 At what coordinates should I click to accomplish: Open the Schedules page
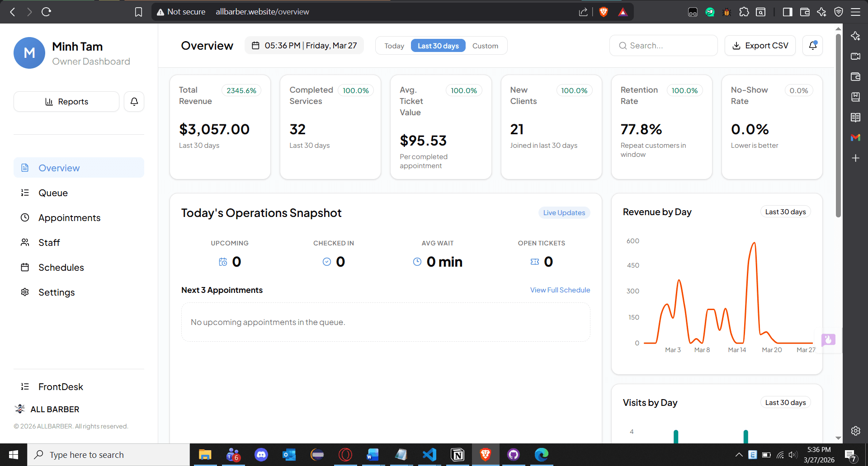tap(79, 267)
